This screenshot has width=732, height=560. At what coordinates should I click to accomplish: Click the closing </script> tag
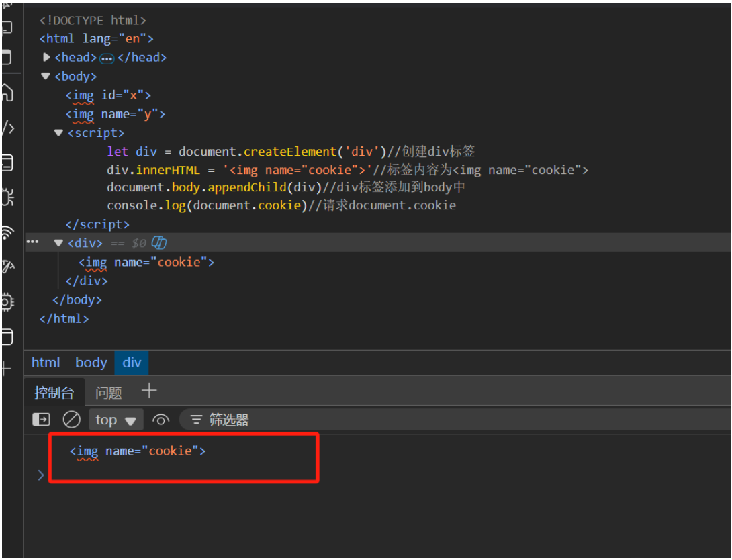[x=97, y=224]
